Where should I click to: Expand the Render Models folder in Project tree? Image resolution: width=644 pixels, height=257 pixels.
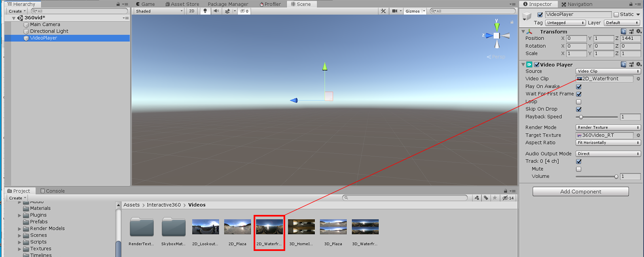[x=19, y=229]
